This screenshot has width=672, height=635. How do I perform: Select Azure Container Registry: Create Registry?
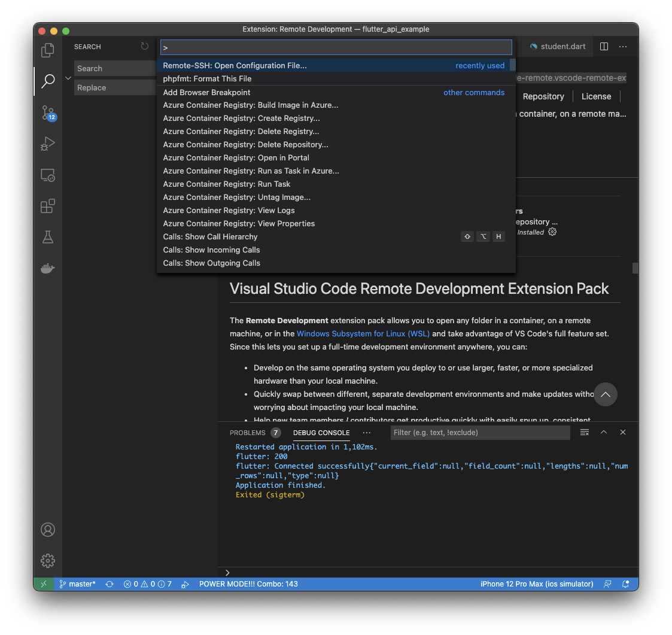(x=336, y=119)
